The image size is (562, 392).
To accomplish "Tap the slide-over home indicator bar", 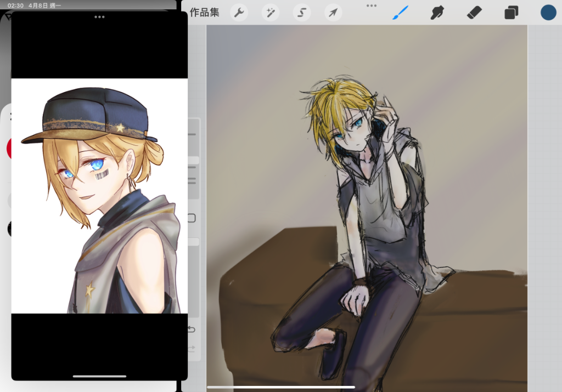I will coord(99,376).
